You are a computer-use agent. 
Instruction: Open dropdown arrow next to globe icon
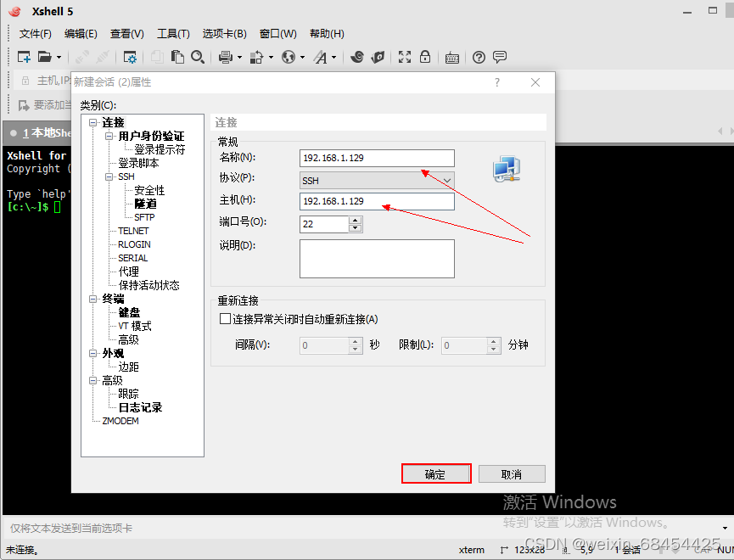point(302,57)
